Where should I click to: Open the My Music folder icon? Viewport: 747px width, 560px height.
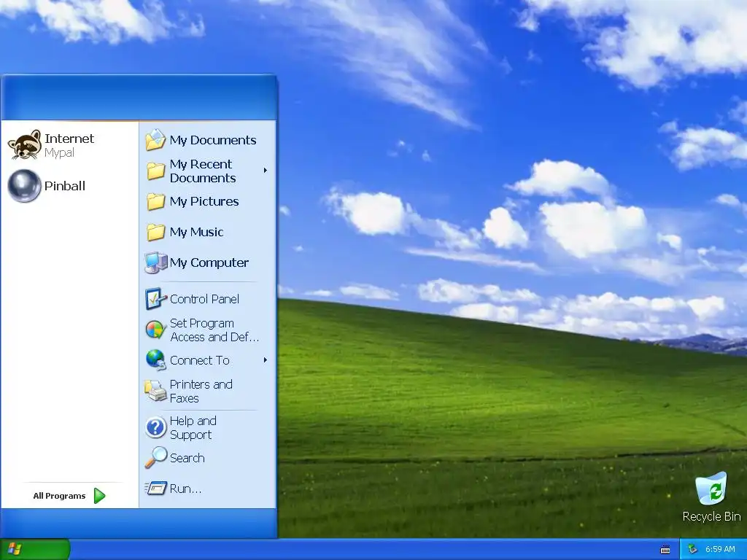point(156,232)
